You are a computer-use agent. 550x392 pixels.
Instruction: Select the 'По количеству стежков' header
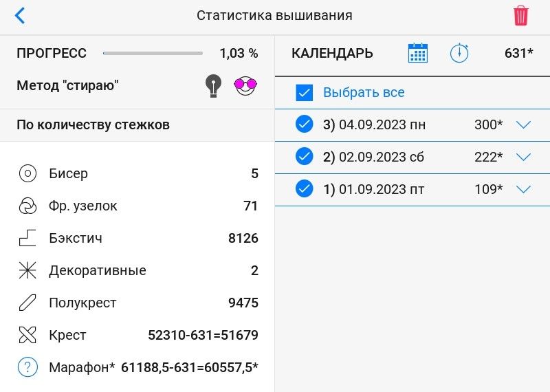pos(93,124)
